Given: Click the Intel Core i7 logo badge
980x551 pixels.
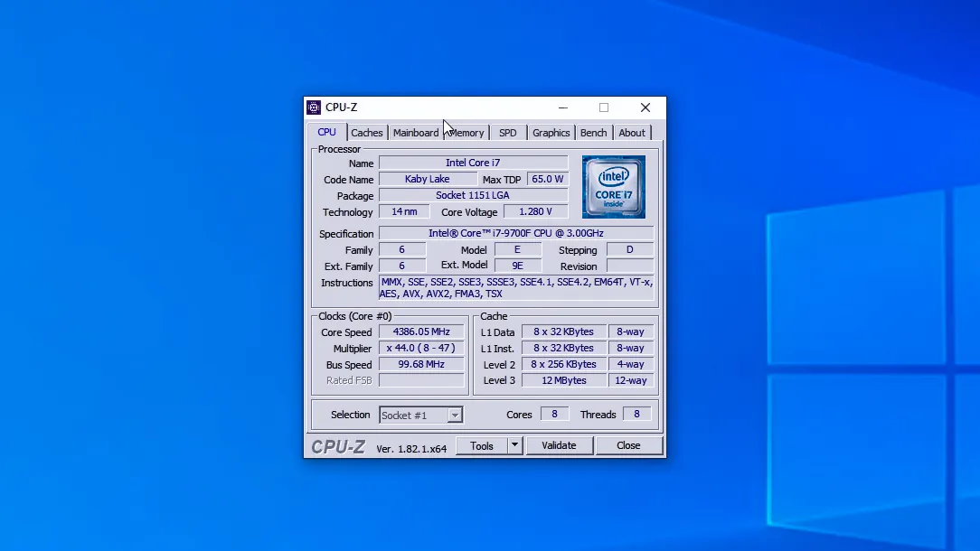Looking at the screenshot, I should click(x=613, y=187).
